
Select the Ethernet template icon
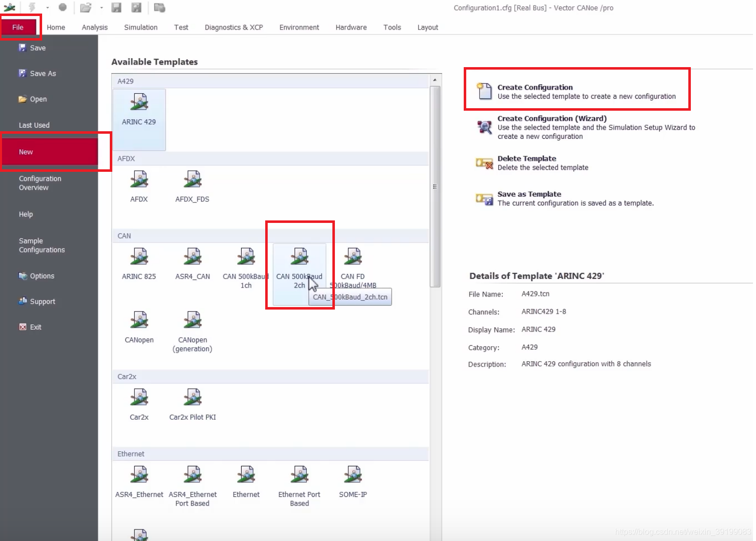[246, 475]
